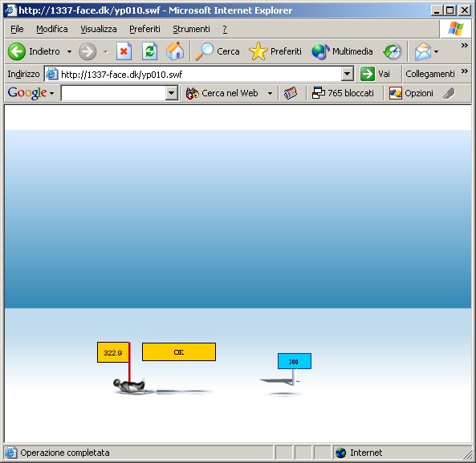Expand the Google search box dropdown
476x463 pixels.
click(172, 93)
